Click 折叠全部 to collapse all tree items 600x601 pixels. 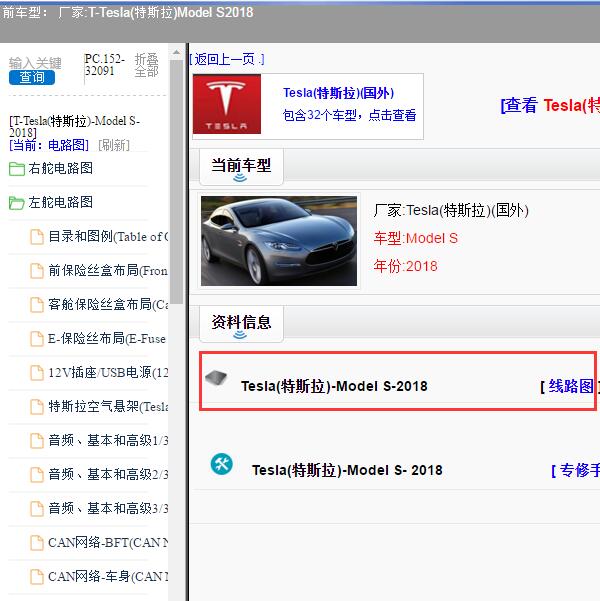coord(146,65)
